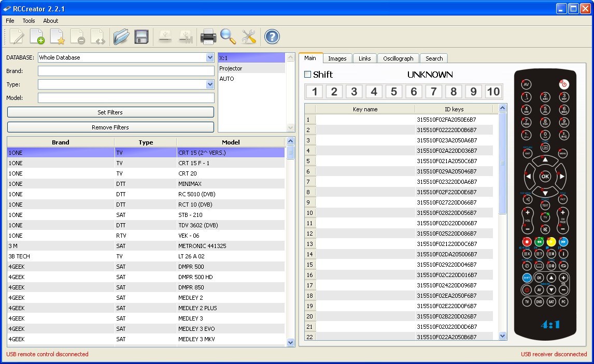Click the pencil edit icon
The width and height of the screenshot is (594, 364).
[x=16, y=36]
